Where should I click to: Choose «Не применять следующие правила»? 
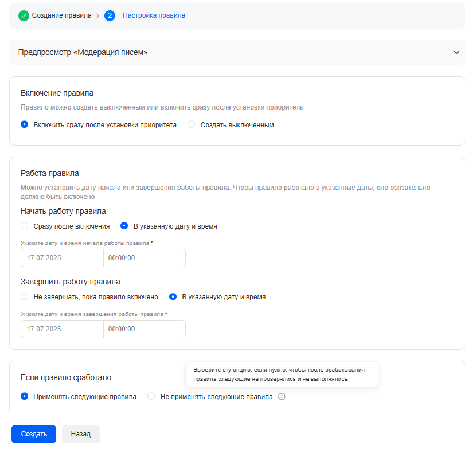151,397
